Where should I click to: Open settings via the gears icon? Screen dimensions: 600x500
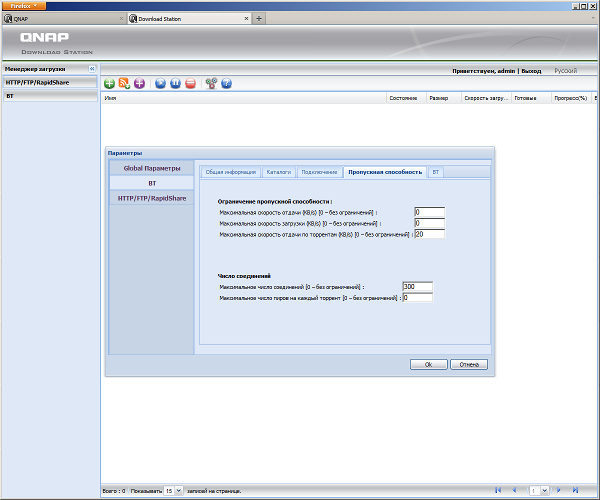pos(211,83)
